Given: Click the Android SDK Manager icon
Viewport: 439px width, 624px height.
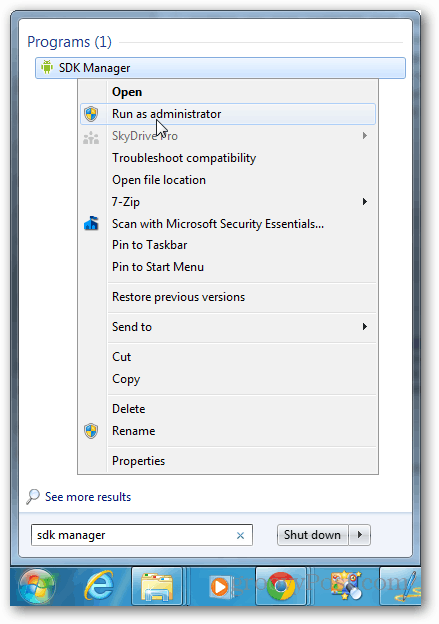Looking at the screenshot, I should coord(47,67).
